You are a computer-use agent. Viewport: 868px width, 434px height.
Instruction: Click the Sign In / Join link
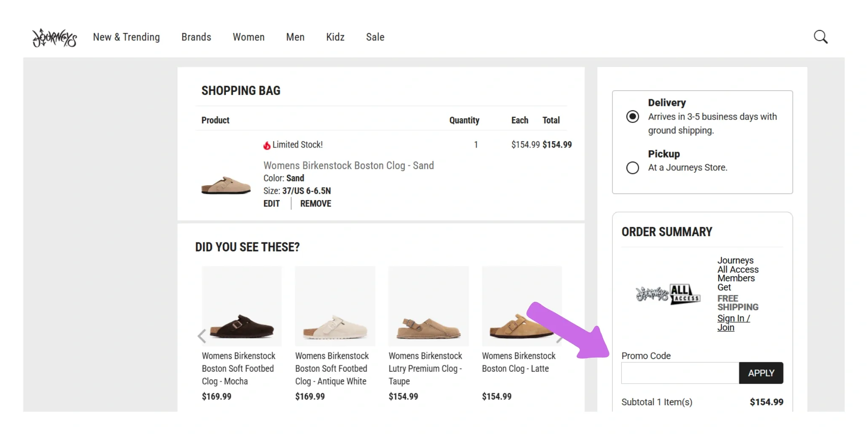[x=734, y=322]
